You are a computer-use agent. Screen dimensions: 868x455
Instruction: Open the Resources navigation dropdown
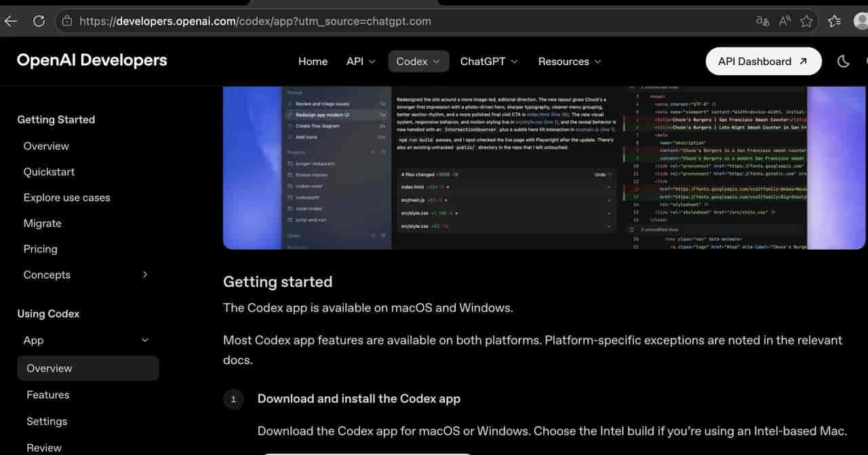tap(570, 61)
